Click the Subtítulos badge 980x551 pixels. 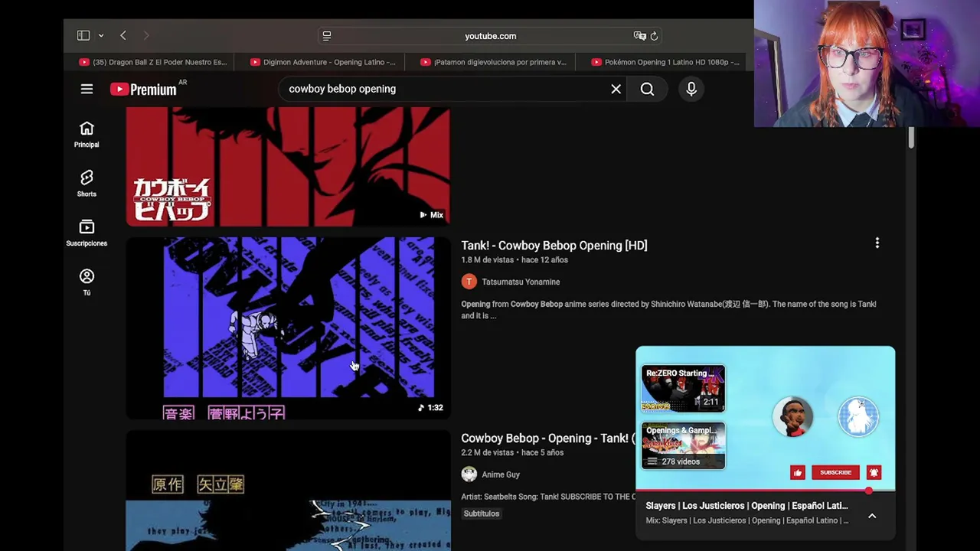[482, 514]
